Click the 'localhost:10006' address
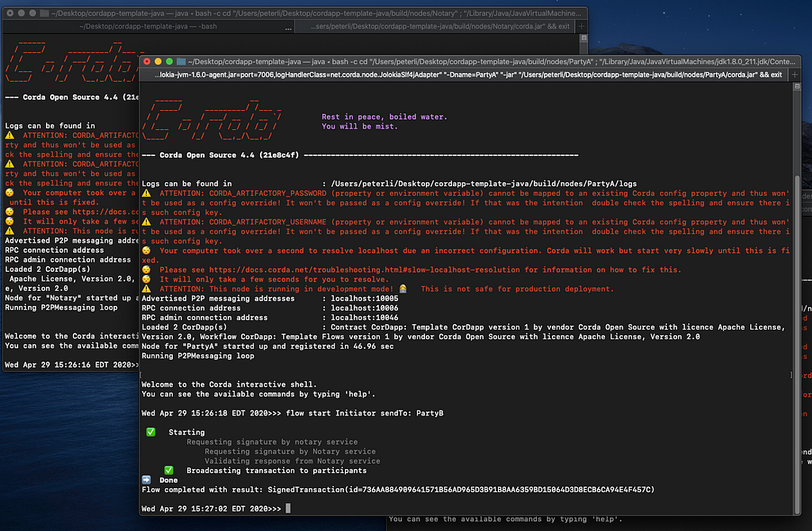Screen dimensions: 812x531 pos(365,308)
